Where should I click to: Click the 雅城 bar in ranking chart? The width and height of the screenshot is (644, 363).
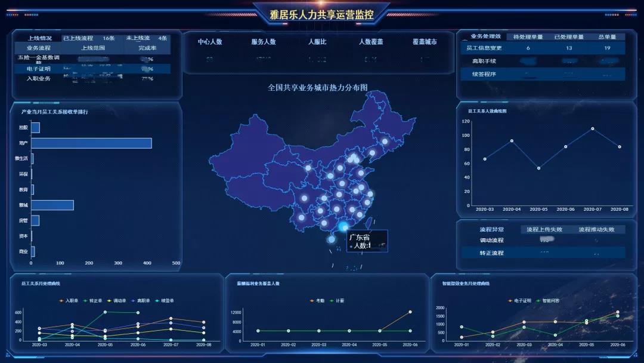coord(52,205)
